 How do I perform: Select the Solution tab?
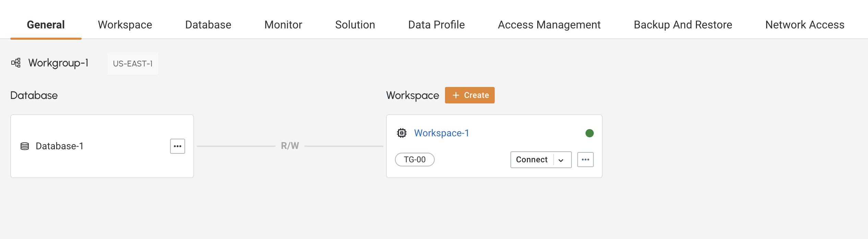(355, 25)
